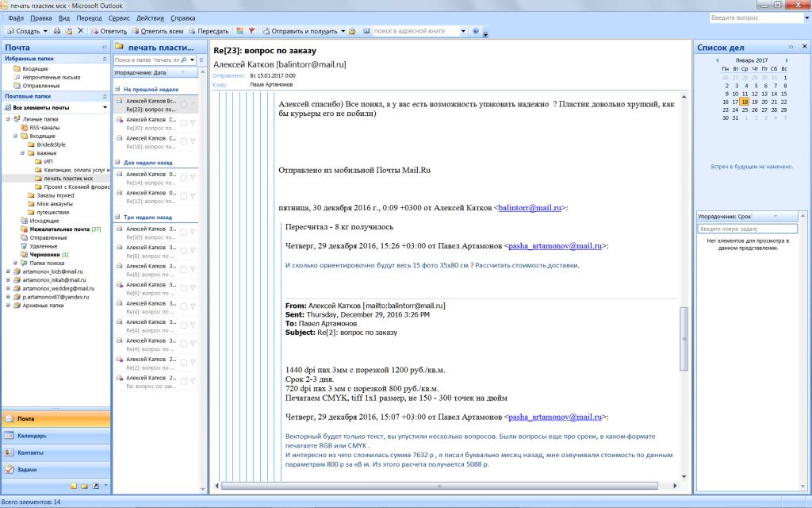Toggle category box on the Re[20] message
This screenshot has height=508, width=812.
[183, 123]
